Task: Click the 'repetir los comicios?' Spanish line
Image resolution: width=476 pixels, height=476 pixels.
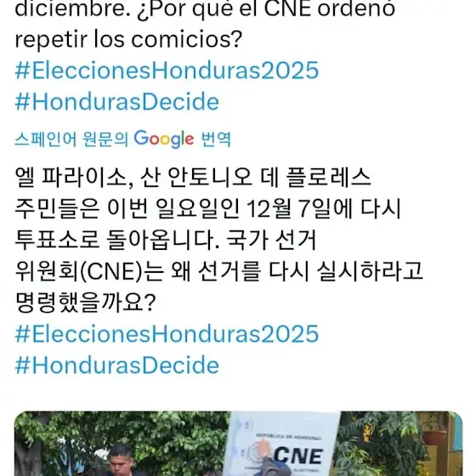Action: click(128, 39)
